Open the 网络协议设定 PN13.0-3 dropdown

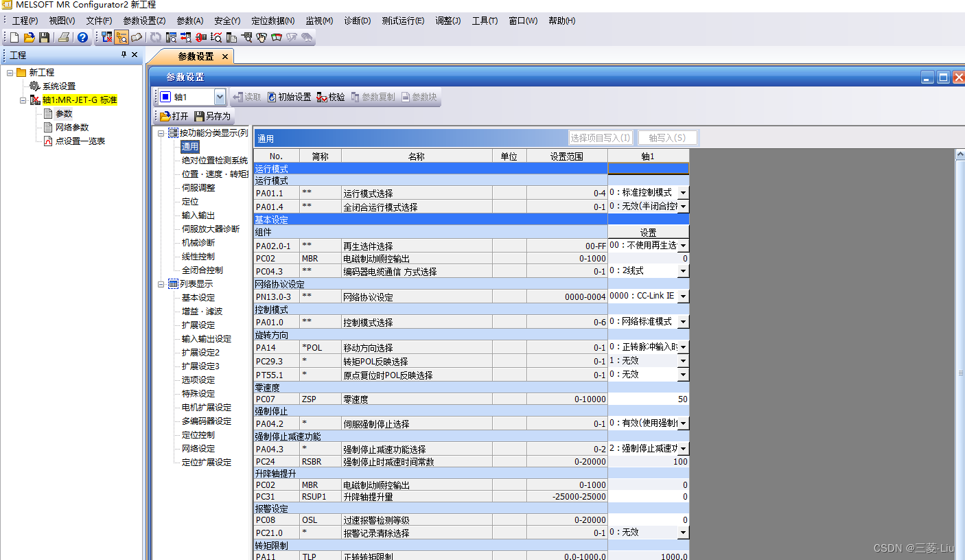(x=682, y=296)
